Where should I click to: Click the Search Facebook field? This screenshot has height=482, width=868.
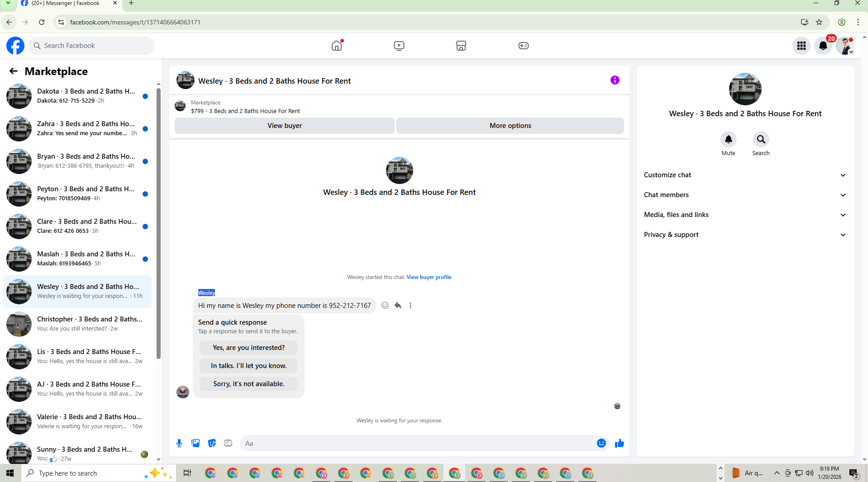tap(92, 46)
